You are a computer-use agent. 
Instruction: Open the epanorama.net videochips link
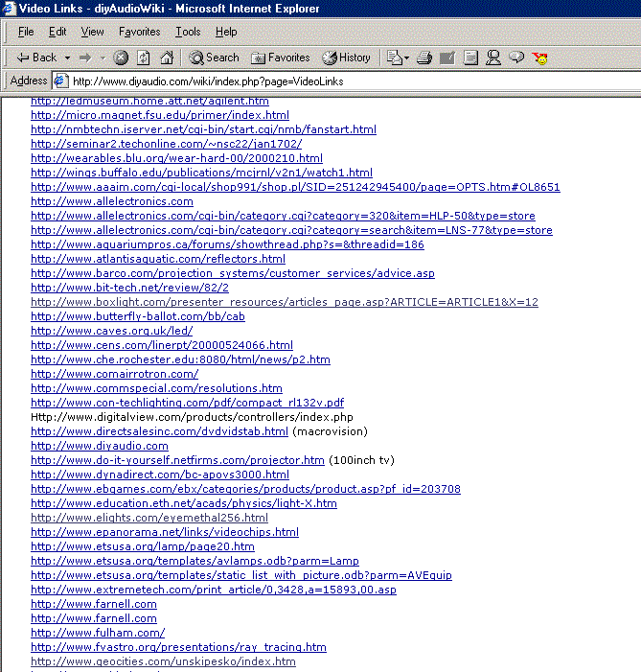(x=165, y=531)
